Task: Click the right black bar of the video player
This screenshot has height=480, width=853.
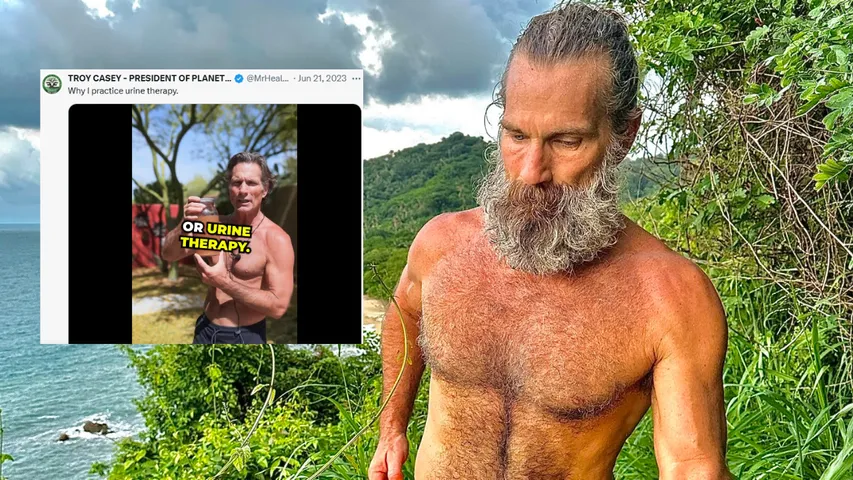Action: [x=329, y=224]
